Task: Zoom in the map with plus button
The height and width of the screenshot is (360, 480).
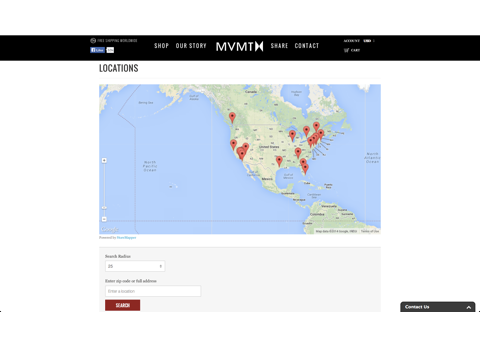Action: click(x=104, y=161)
